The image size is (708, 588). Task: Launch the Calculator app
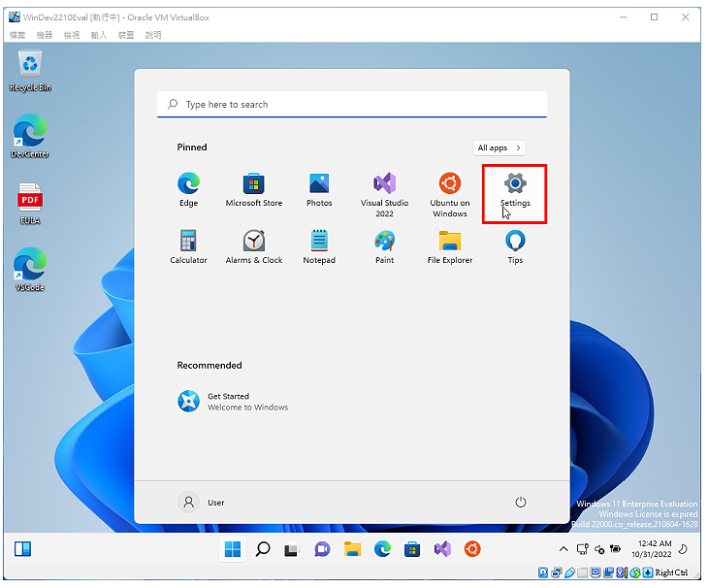click(189, 246)
